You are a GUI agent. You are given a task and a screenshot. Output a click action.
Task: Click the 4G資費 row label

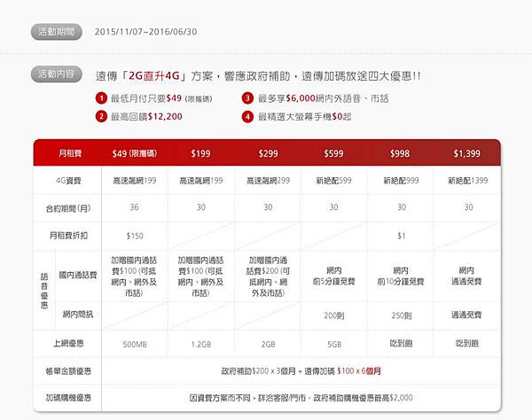tap(68, 181)
